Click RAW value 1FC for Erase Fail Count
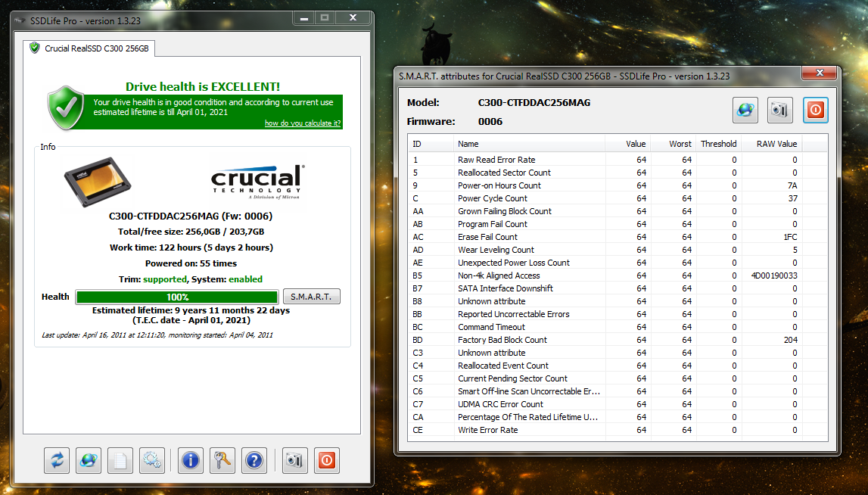 pos(790,237)
